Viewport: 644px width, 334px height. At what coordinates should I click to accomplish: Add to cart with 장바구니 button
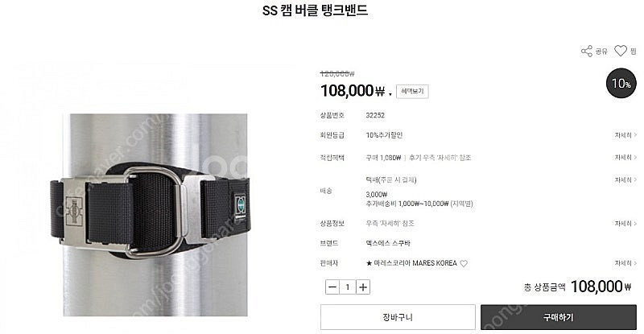tap(398, 317)
